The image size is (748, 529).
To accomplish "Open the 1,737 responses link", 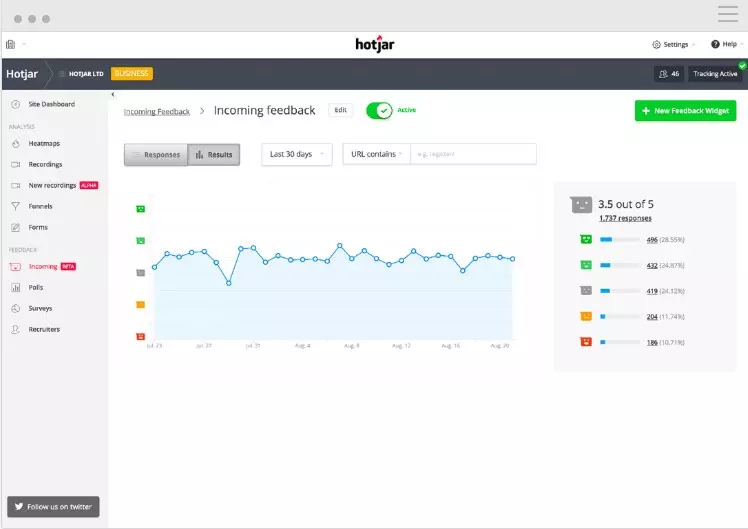I will (x=625, y=218).
